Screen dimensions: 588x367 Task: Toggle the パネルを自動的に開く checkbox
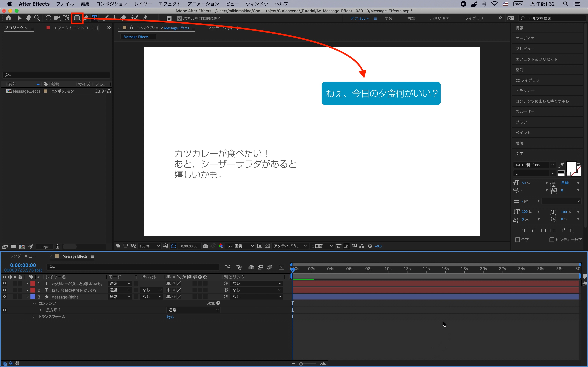tap(180, 19)
